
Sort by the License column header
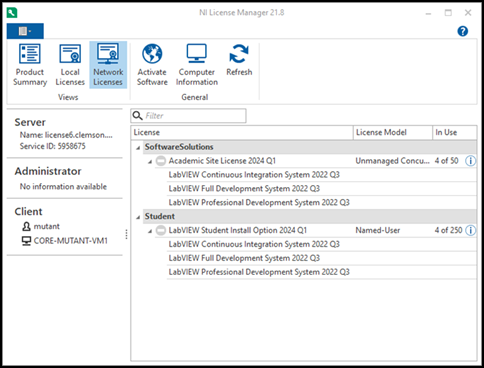click(242, 132)
